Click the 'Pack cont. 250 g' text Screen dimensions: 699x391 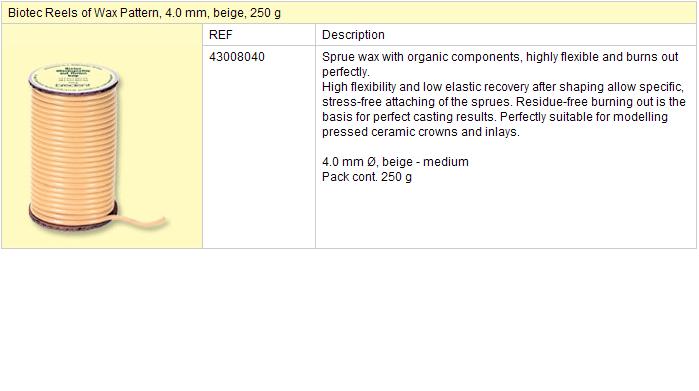click(366, 177)
